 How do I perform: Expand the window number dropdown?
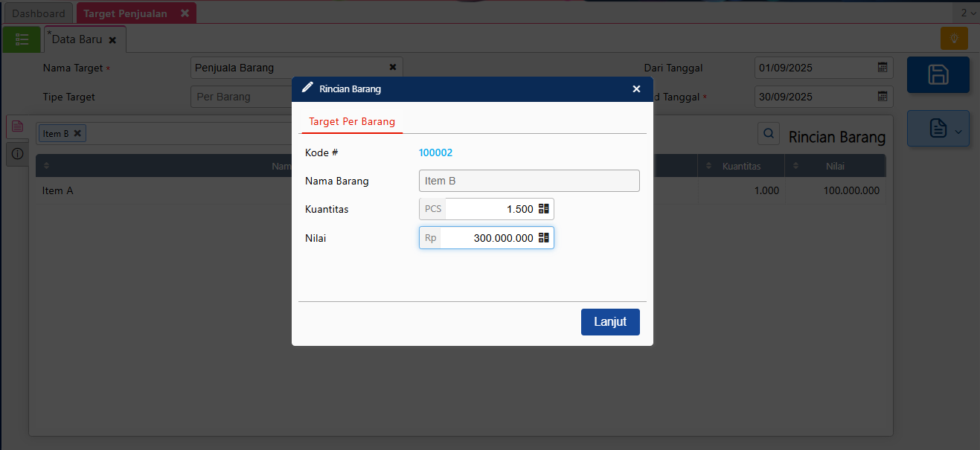[967, 13]
